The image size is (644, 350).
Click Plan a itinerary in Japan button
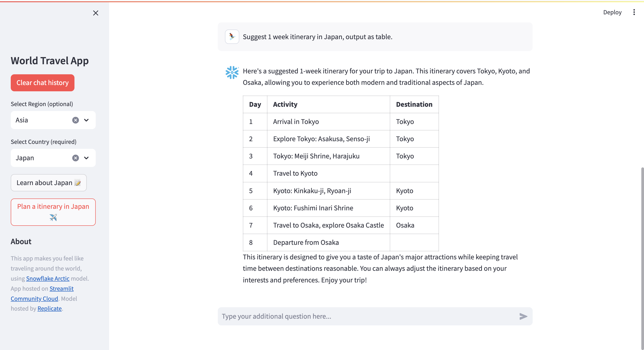point(53,212)
